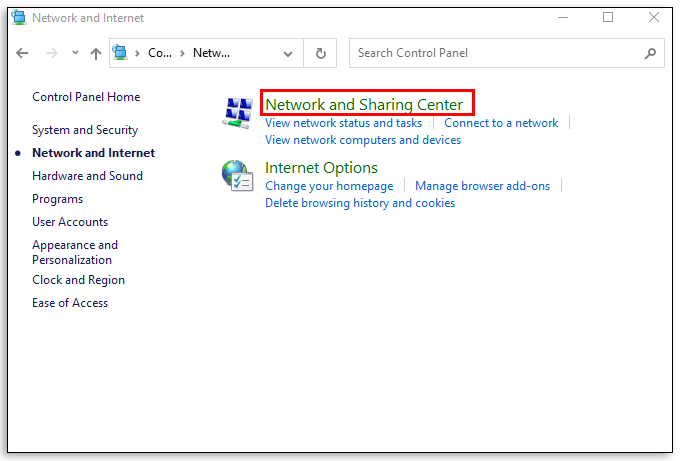Open User Accounts category
The width and height of the screenshot is (681, 461).
[70, 222]
